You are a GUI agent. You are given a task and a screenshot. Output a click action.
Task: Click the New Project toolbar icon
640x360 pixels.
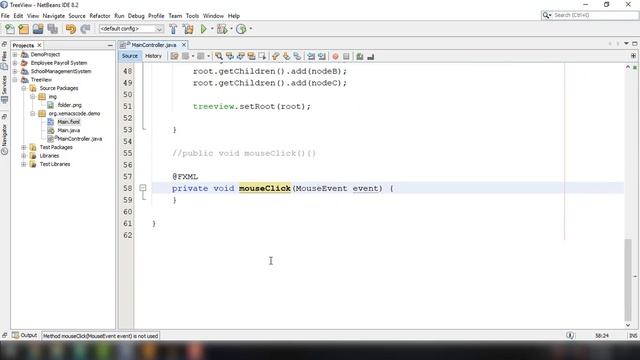24,29
